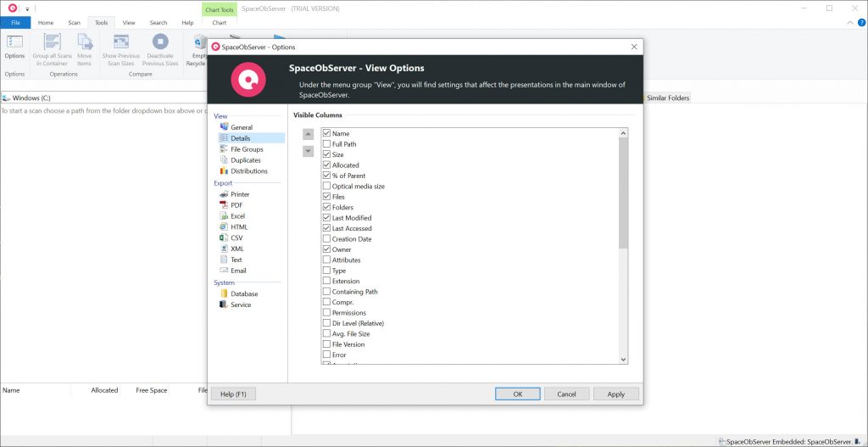The height and width of the screenshot is (447, 868).
Task: Toggle the Allocated column checkbox
Action: [326, 165]
